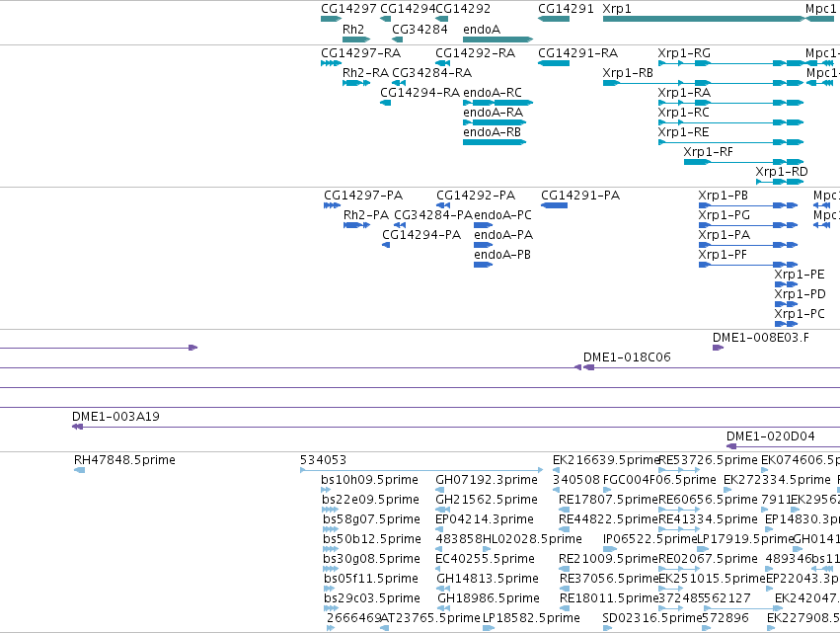Image resolution: width=840 pixels, height=633 pixels.
Task: Click the bs29c03.5prime EST label
Action: pos(372,599)
